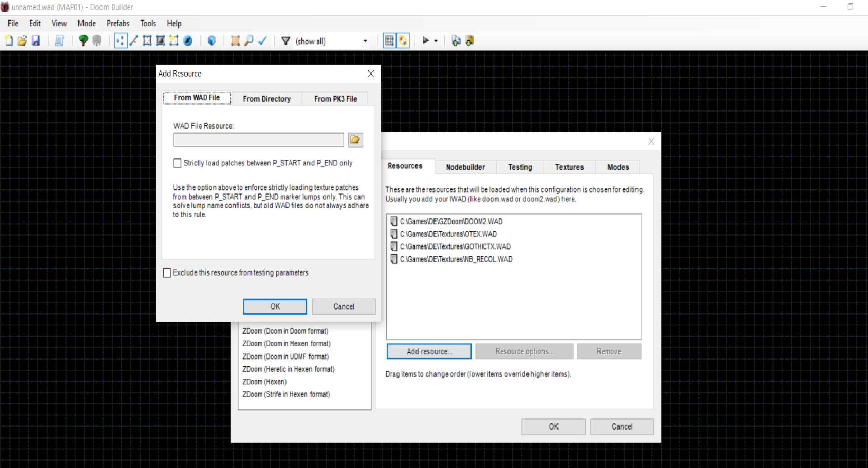Click the gray tree prefab icon
The width and height of the screenshot is (868, 468).
97,41
